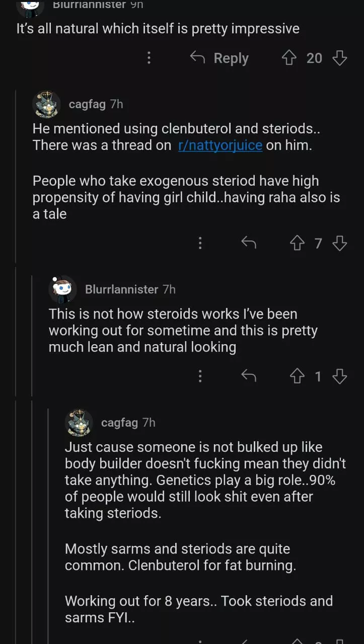Open three-dot menu on Blurrlannister's 1-point comment
This screenshot has height=644, width=364.
pos(200,376)
